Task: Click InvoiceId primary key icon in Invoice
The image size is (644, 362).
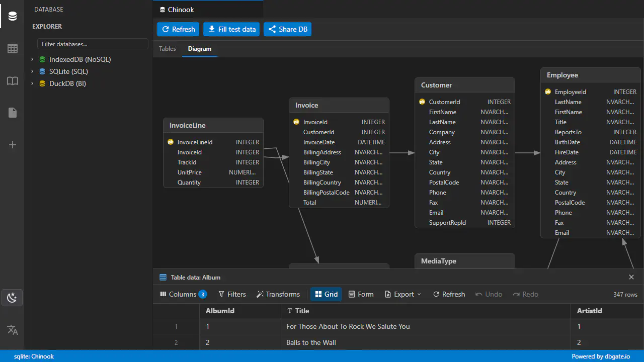Action: 296,122
